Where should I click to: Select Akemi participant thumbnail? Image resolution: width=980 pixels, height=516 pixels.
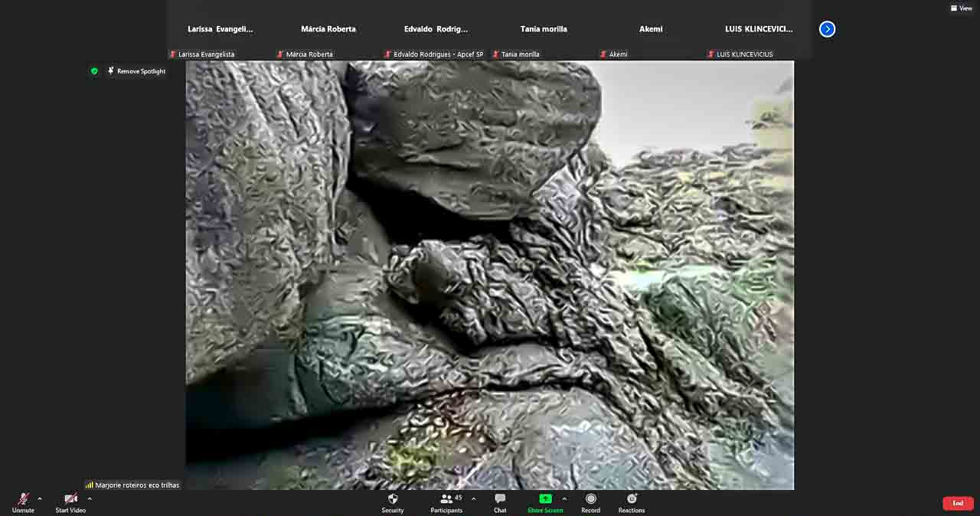tap(651, 30)
